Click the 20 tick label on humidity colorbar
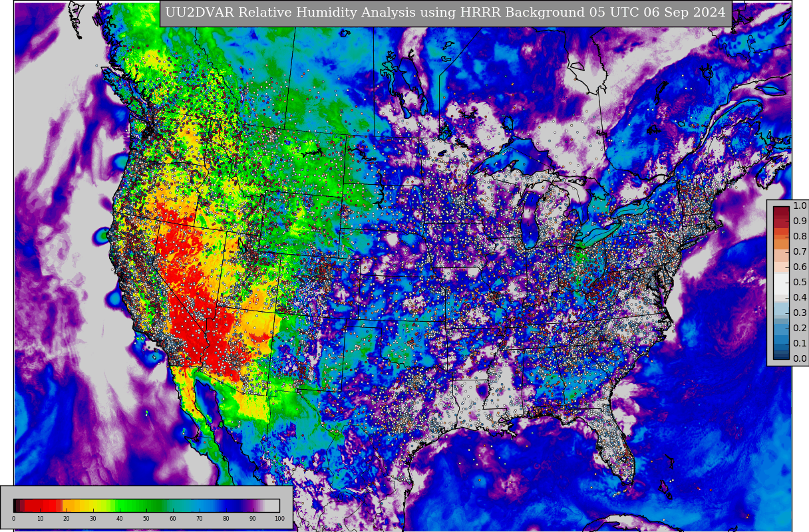 point(67,519)
